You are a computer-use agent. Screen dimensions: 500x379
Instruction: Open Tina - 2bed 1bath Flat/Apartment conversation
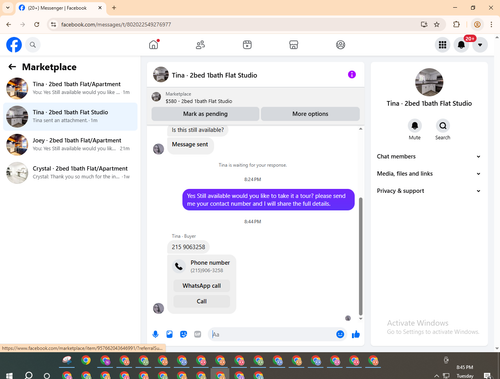70,88
